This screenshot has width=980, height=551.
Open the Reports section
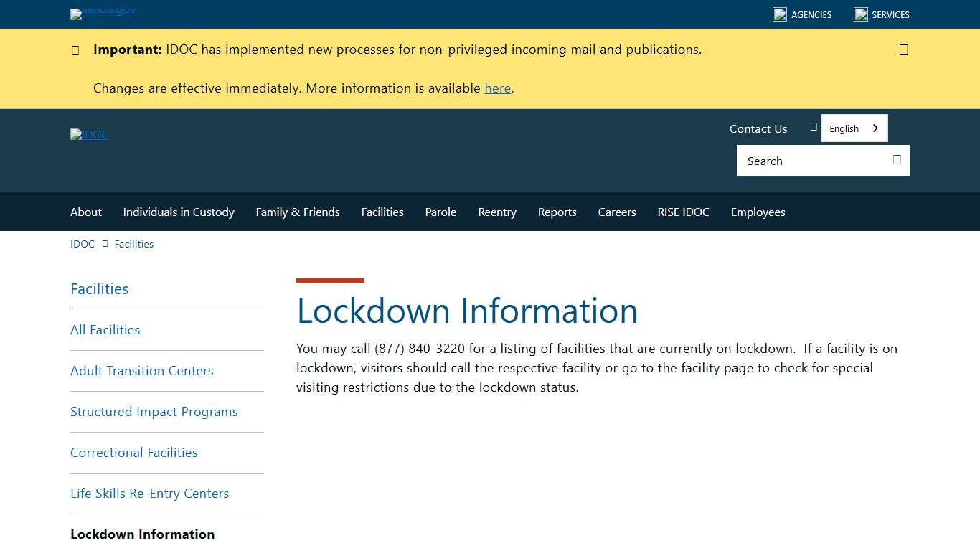pos(557,212)
